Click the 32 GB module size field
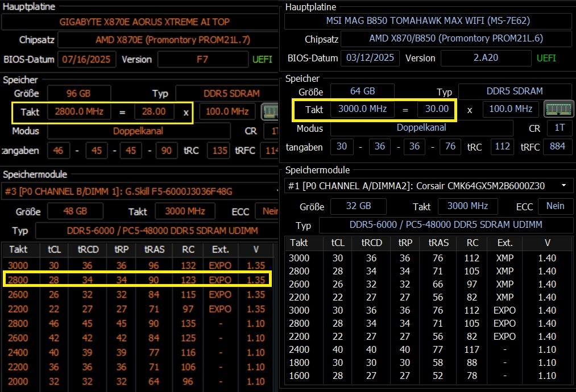Image resolution: width=576 pixels, height=392 pixels. click(359, 206)
